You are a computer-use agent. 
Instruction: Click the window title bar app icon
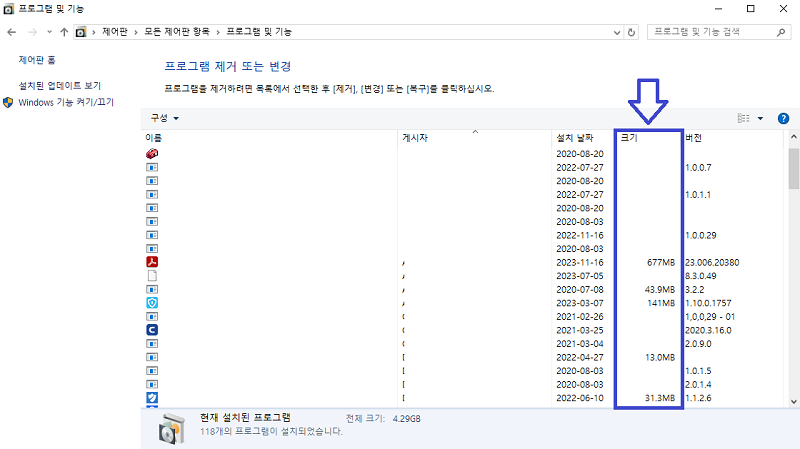[x=8, y=9]
